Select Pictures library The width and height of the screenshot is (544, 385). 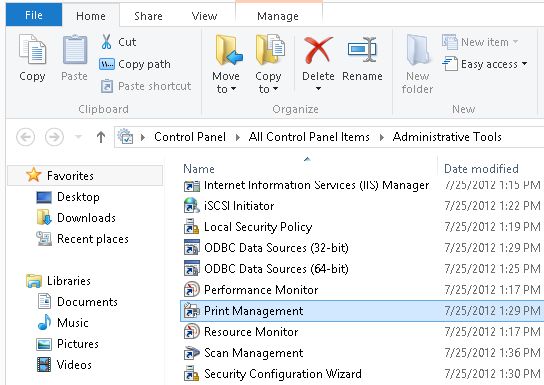pos(77,344)
